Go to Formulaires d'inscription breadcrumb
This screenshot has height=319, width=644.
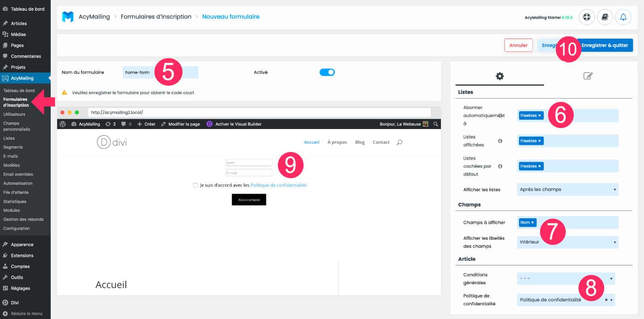click(x=156, y=17)
